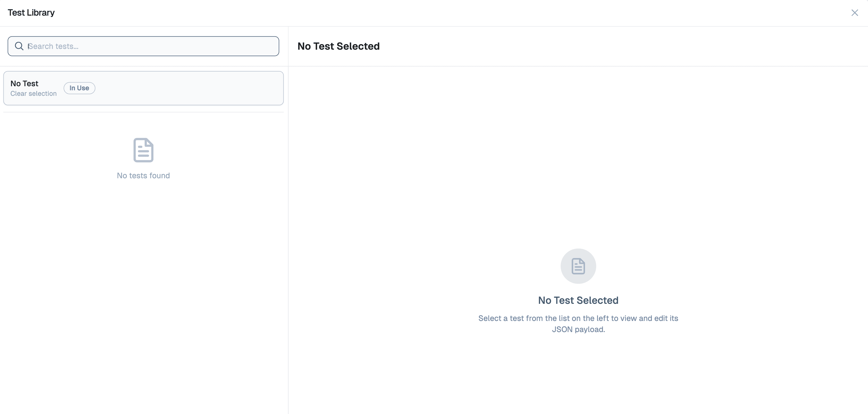The image size is (868, 414).
Task: Click the empty-state document glyph on the left panel
Action: click(143, 150)
